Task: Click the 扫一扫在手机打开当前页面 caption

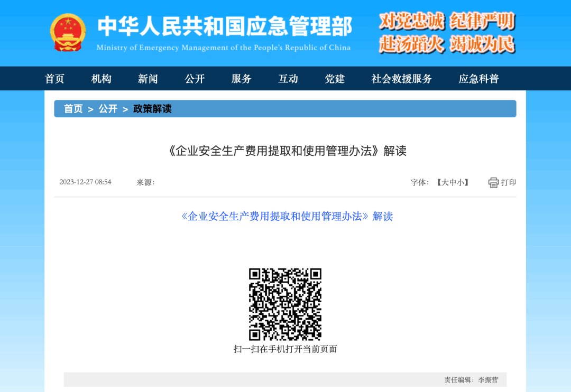Action: tap(285, 349)
